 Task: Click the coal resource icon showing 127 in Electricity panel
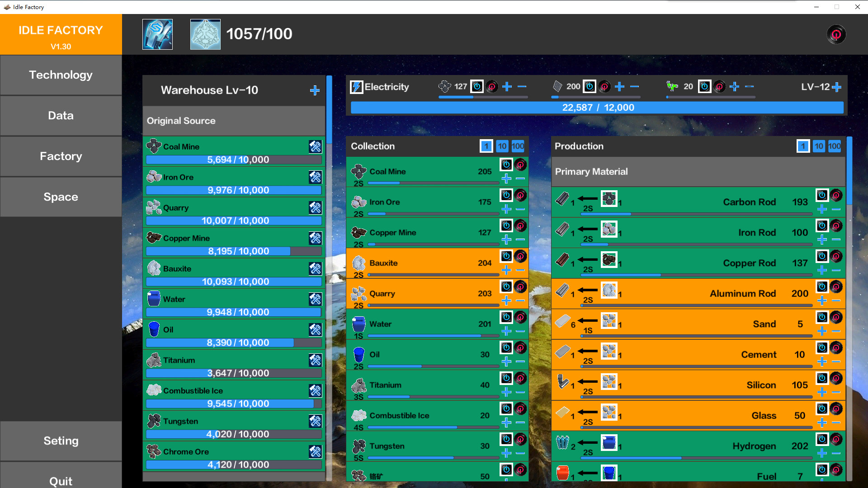coord(445,86)
